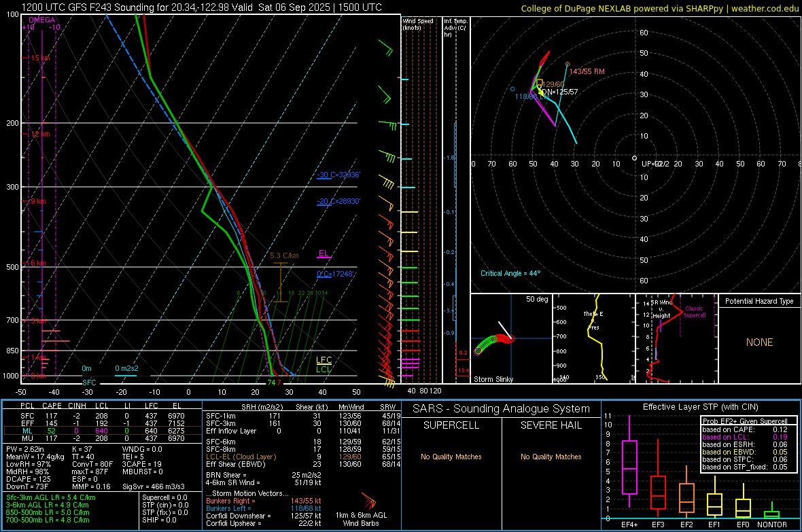
Task: Click the green LCL level label
Action: [324, 370]
